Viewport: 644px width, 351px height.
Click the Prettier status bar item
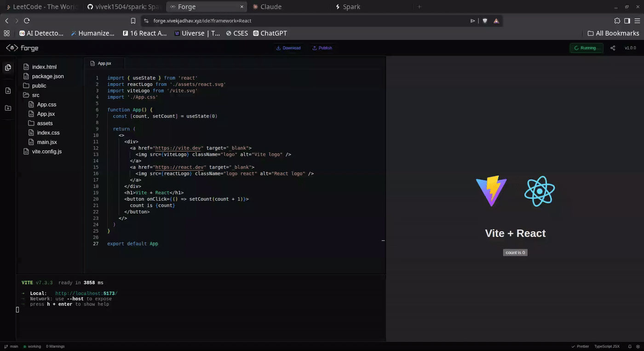click(580, 346)
